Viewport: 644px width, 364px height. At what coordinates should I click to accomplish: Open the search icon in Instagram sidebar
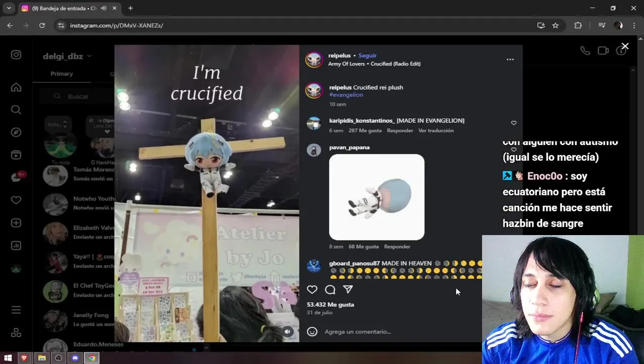tap(16, 110)
